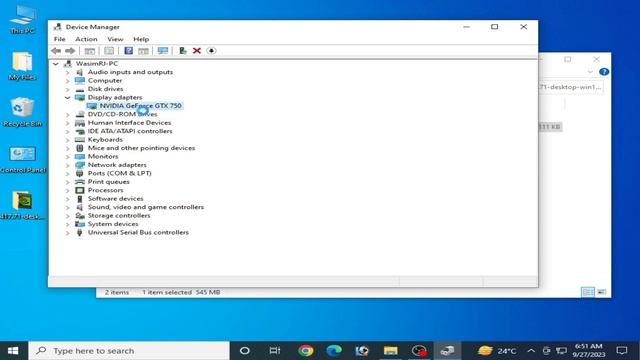Image resolution: width=640 pixels, height=360 pixels.
Task: Open the Action menu
Action: point(86,39)
